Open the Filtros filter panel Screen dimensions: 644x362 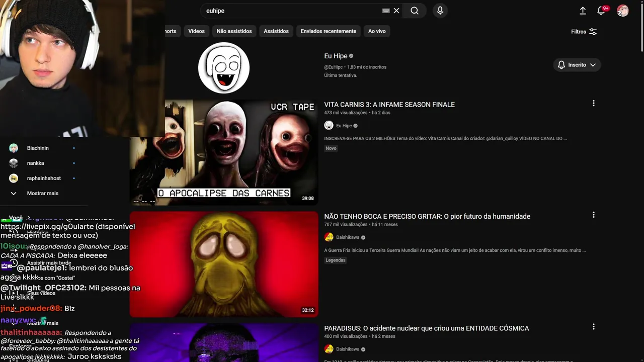[584, 32]
